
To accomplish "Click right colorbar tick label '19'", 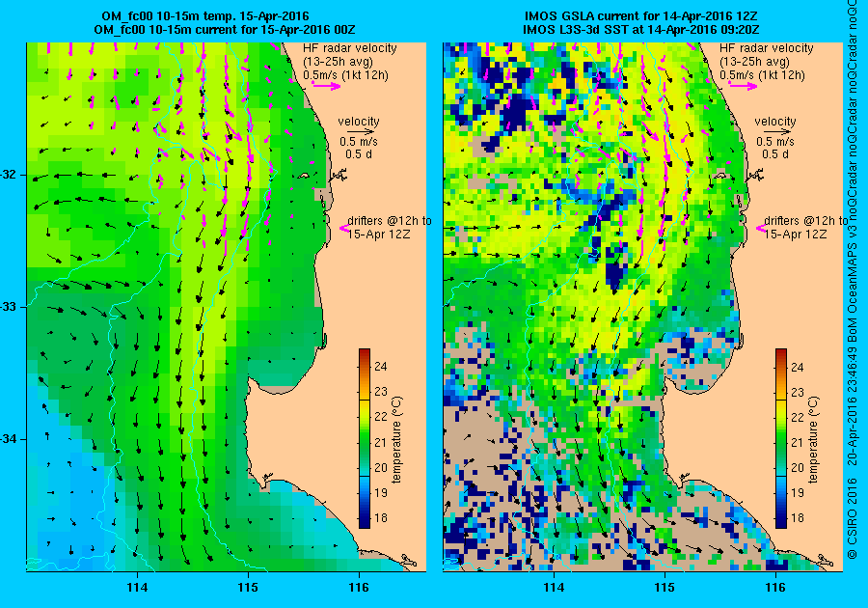I will point(798,493).
